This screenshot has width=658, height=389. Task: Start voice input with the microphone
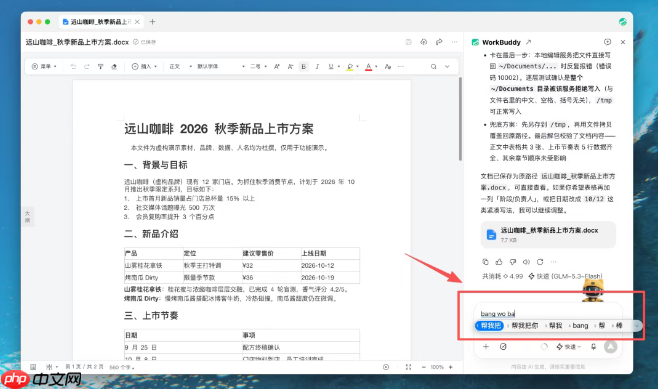click(x=593, y=347)
